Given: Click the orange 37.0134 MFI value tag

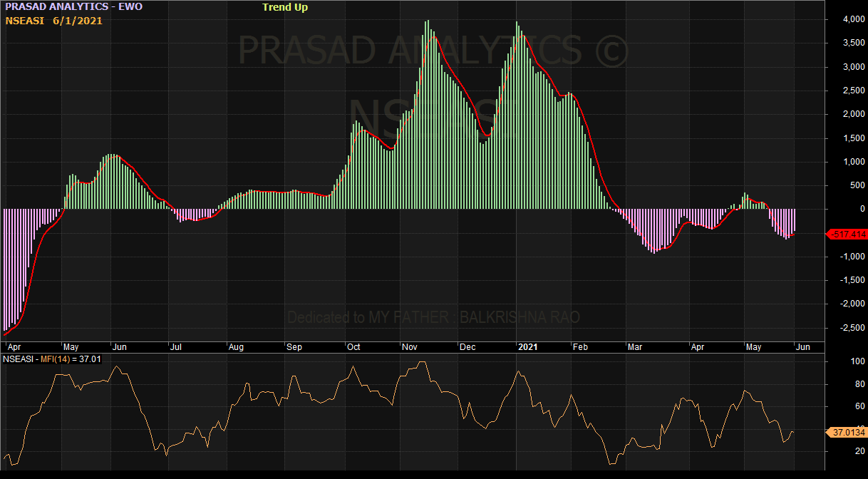Looking at the screenshot, I should (x=847, y=432).
